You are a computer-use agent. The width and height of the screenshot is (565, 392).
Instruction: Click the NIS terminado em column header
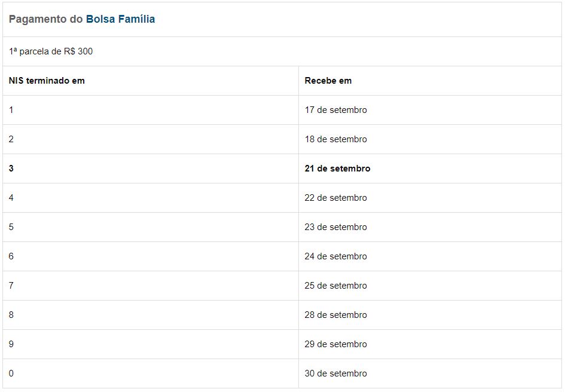pyautogui.click(x=151, y=81)
